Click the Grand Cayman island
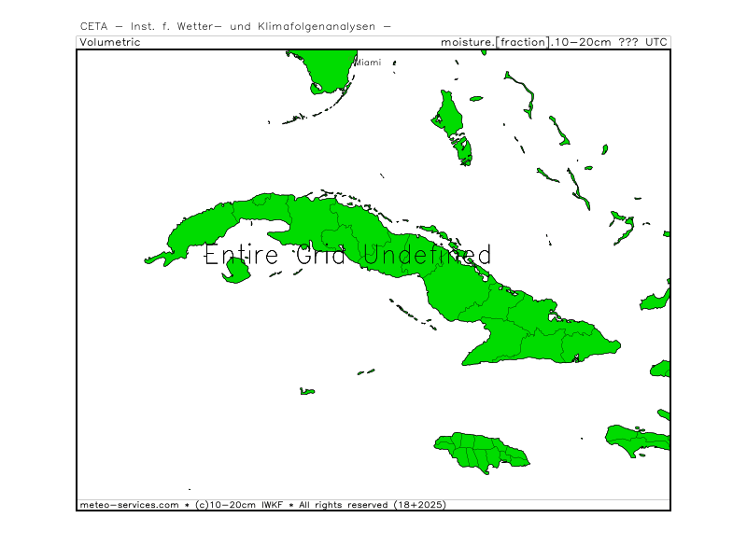 click(x=306, y=391)
